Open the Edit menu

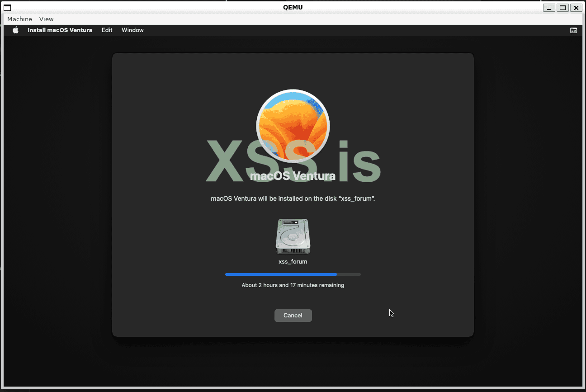pos(107,30)
